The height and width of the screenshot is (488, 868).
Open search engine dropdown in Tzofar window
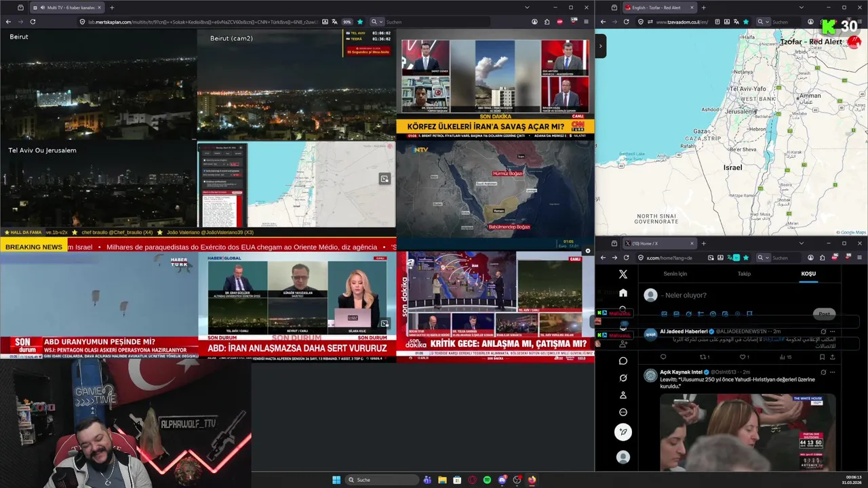pos(764,22)
